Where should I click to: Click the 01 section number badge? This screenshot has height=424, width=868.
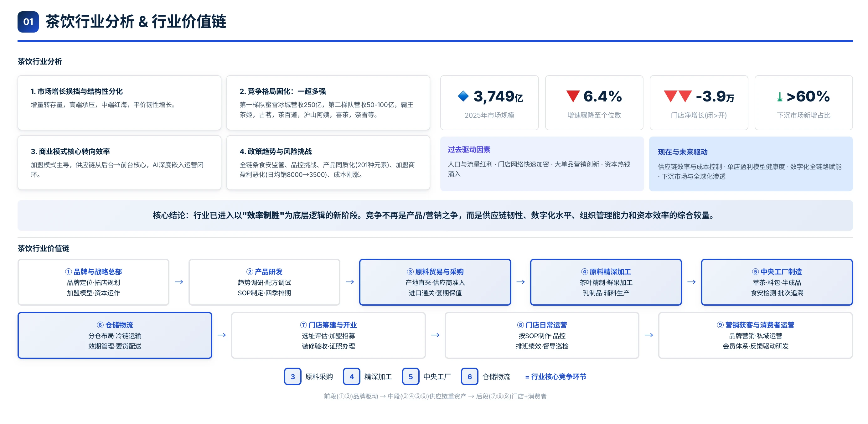click(28, 22)
